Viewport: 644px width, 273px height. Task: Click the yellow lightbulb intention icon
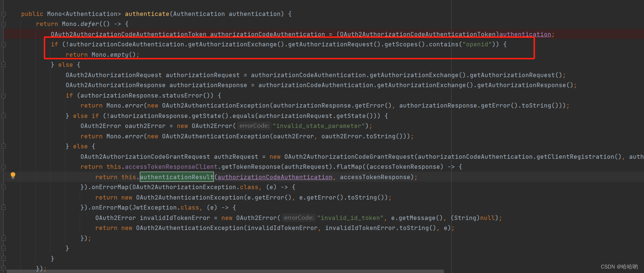pos(13,175)
